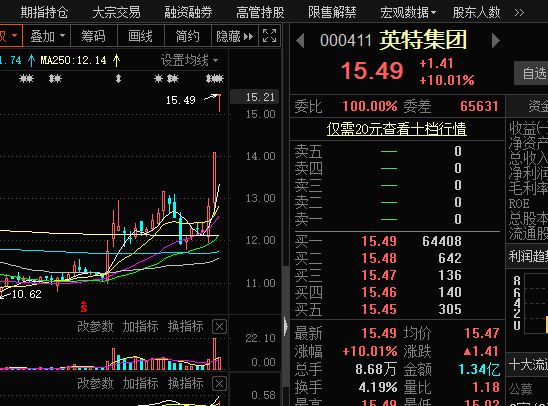548x406 pixels.
Task: Switch to 融资融券 tab
Action: click(188, 13)
